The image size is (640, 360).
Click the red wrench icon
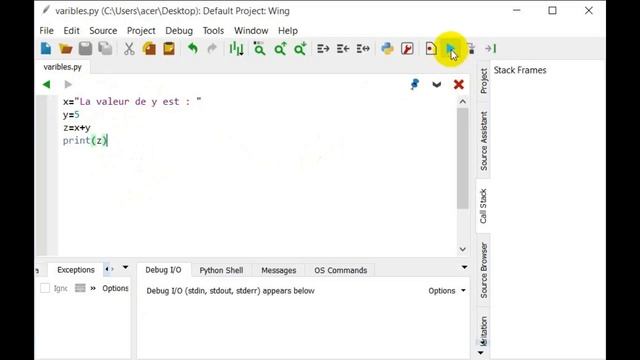tap(407, 49)
